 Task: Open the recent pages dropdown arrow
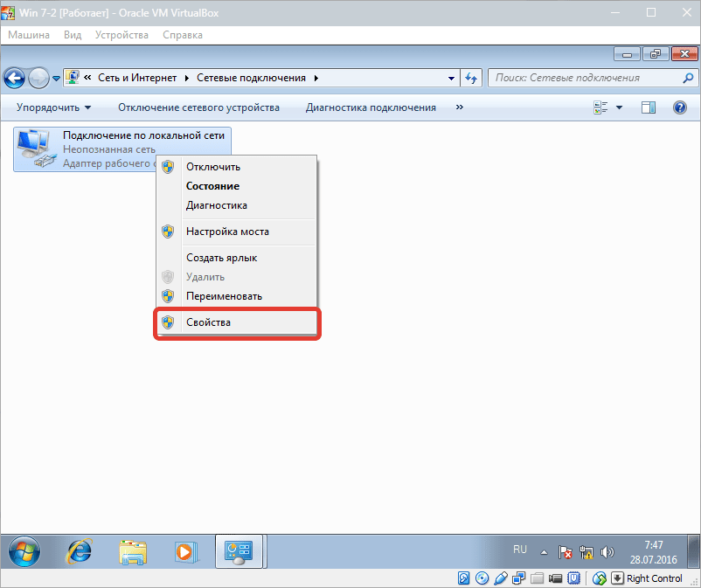tap(56, 78)
